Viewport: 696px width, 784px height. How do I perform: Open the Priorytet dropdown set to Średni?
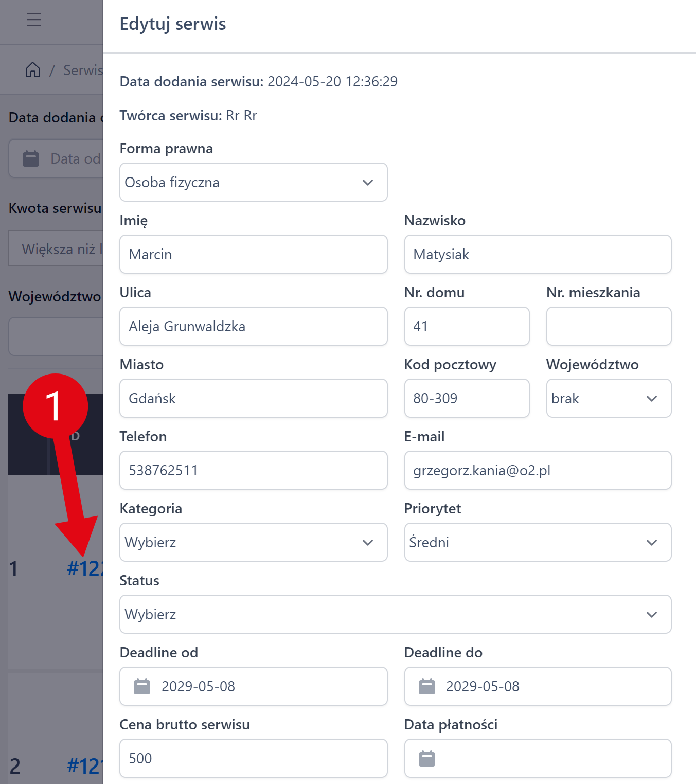537,542
